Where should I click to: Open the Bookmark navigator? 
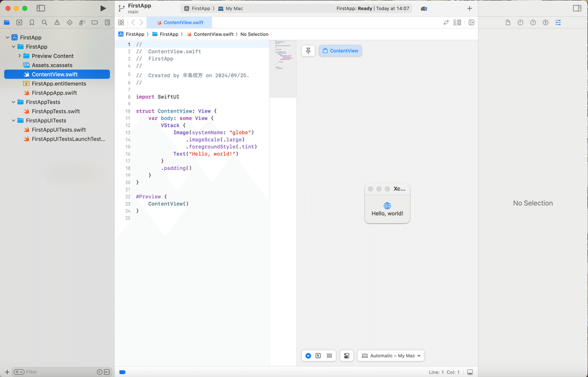(32, 22)
